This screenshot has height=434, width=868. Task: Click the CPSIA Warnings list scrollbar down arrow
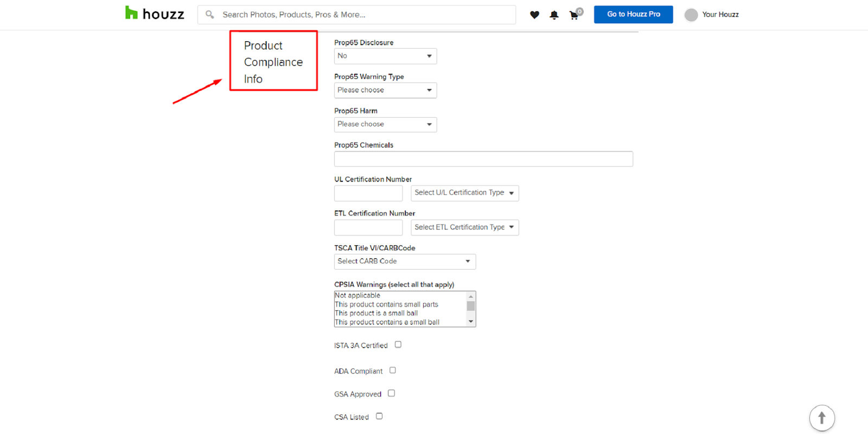(x=471, y=322)
